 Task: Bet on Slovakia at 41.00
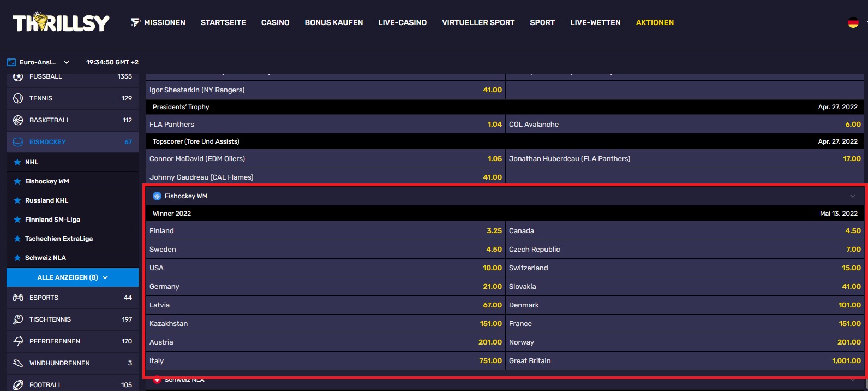685,287
